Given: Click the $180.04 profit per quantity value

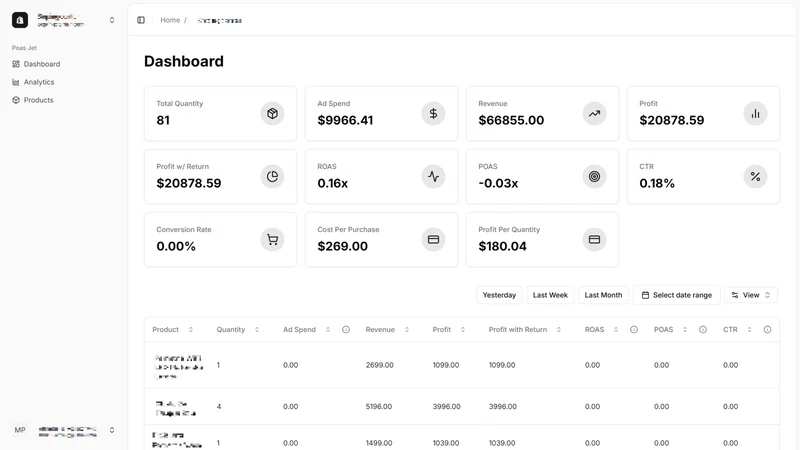Looking at the screenshot, I should point(503,246).
